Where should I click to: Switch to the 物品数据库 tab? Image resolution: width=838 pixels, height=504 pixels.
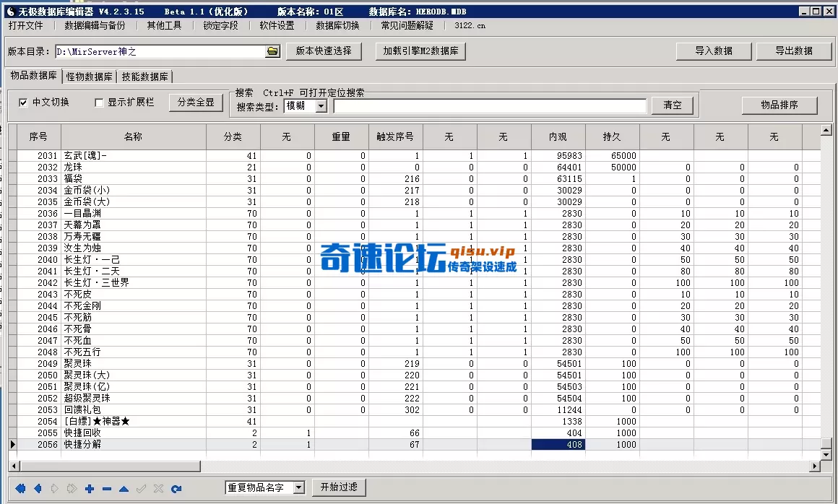(x=33, y=76)
